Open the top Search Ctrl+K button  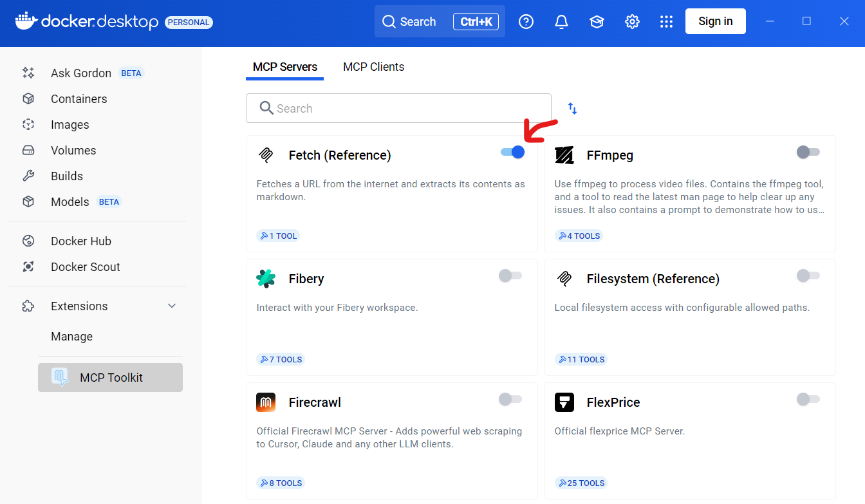pos(440,21)
